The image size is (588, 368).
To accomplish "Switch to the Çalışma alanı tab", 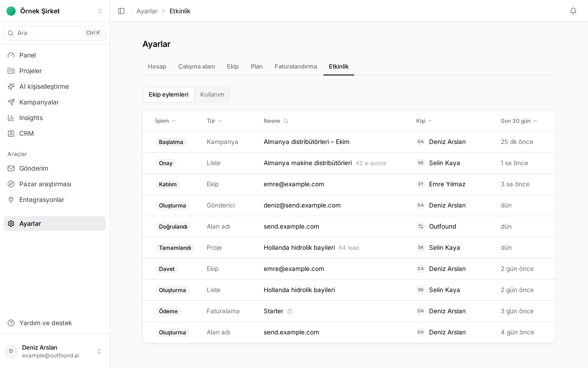I will click(197, 66).
